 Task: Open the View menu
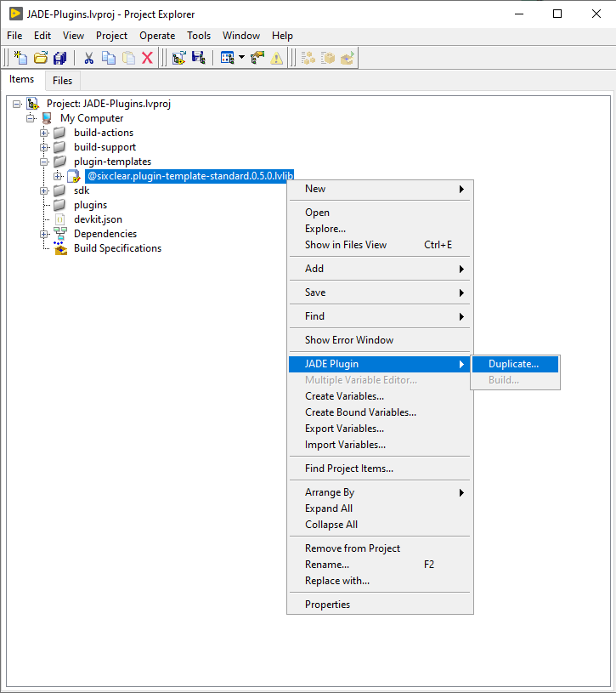pos(73,36)
